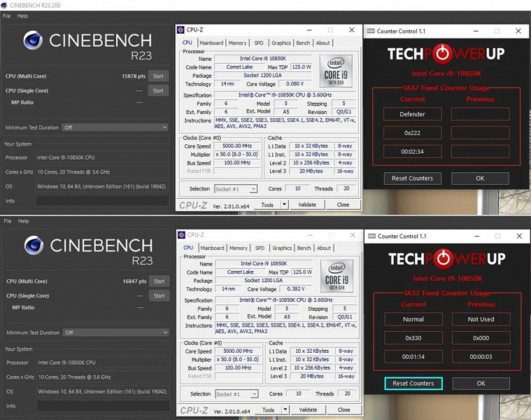Click the TechPowerUp power logo in lower window
This screenshot has height=420, width=531.
point(442,259)
